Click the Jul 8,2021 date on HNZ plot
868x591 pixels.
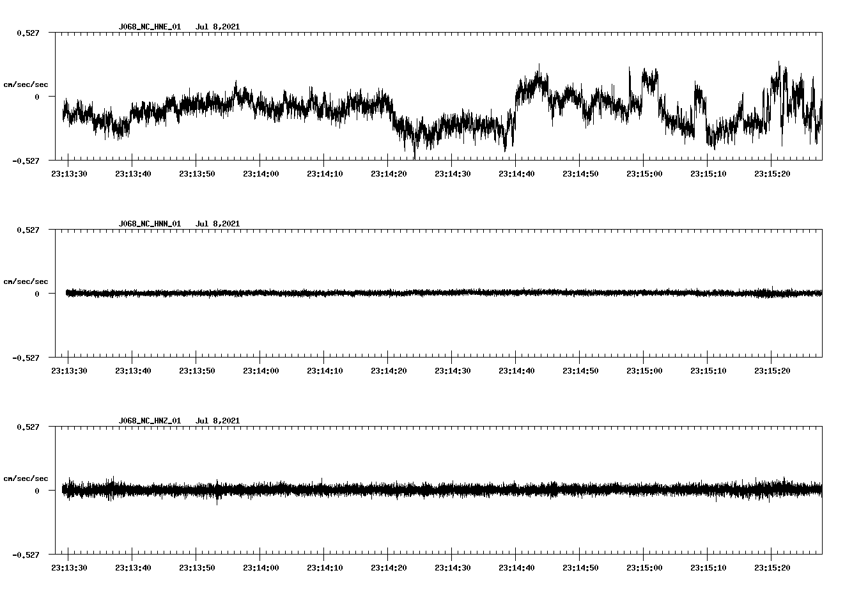(x=217, y=421)
